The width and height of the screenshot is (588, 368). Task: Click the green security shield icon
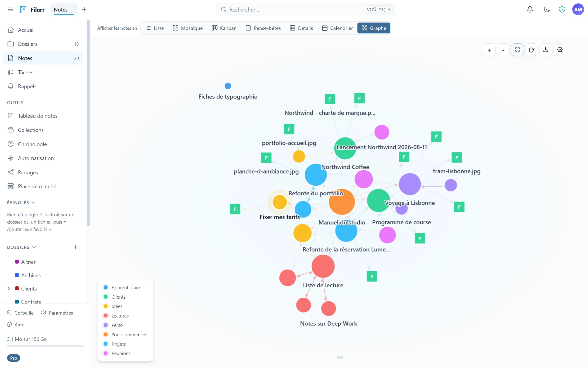(562, 9)
